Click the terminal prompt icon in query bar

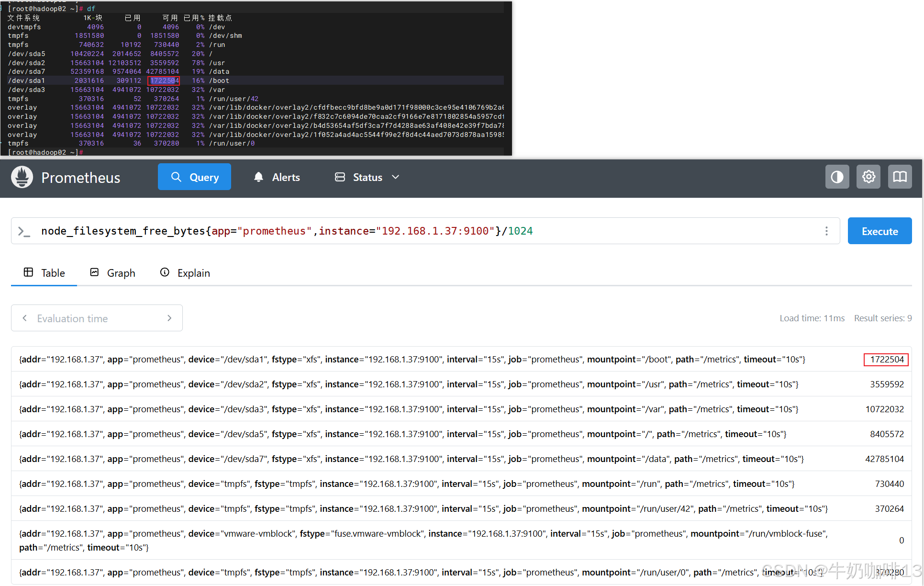(x=24, y=231)
